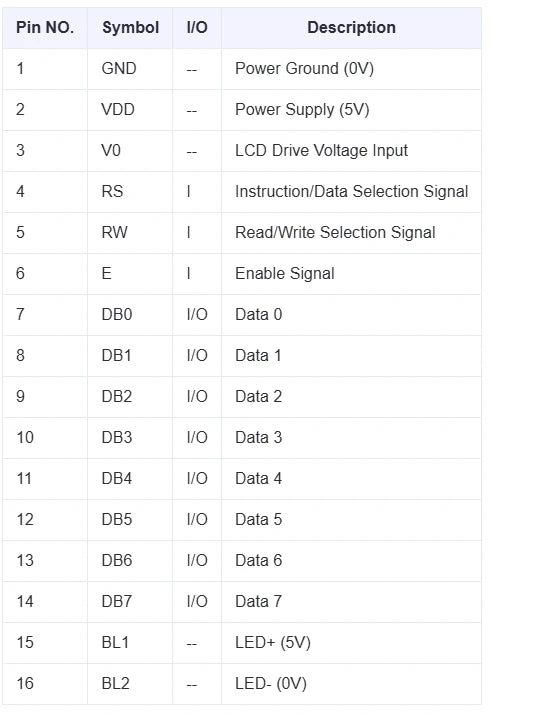Select the DB0 symbol cell
Viewport: 534px width, 715px height.
click(x=130, y=315)
